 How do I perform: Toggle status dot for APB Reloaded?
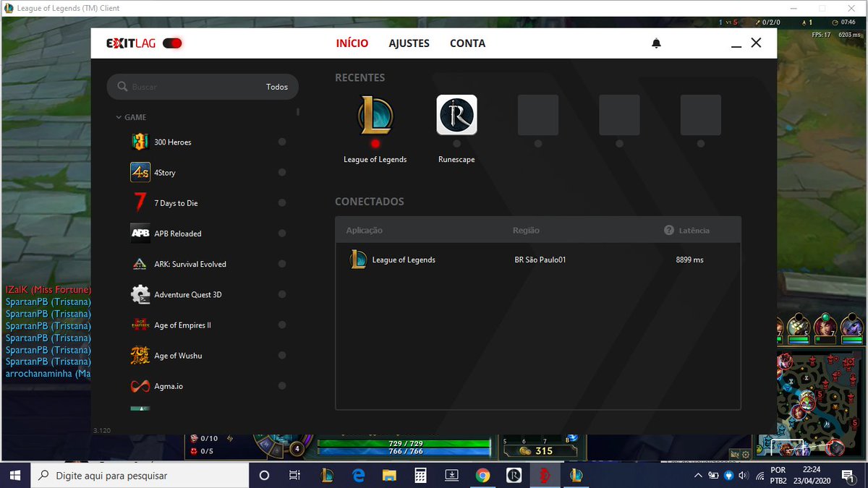pos(282,234)
